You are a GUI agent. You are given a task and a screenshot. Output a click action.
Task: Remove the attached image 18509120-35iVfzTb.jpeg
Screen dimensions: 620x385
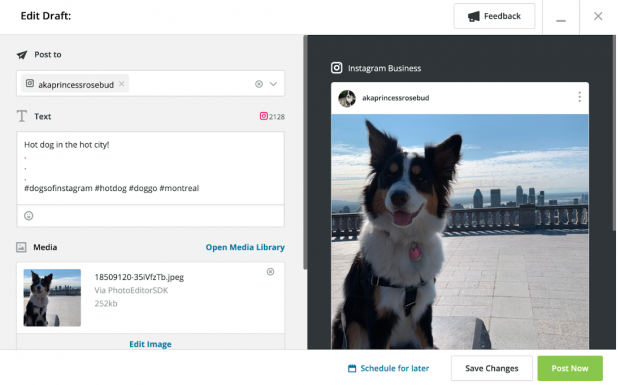point(270,272)
